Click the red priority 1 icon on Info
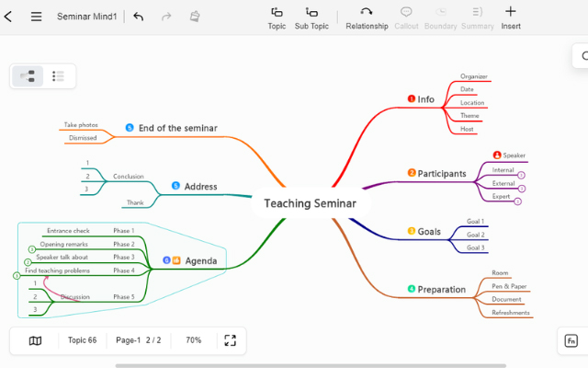The width and height of the screenshot is (588, 368). point(412,98)
